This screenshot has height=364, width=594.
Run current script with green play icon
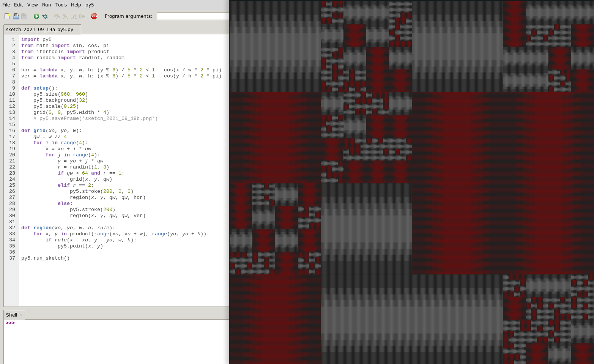point(36,16)
